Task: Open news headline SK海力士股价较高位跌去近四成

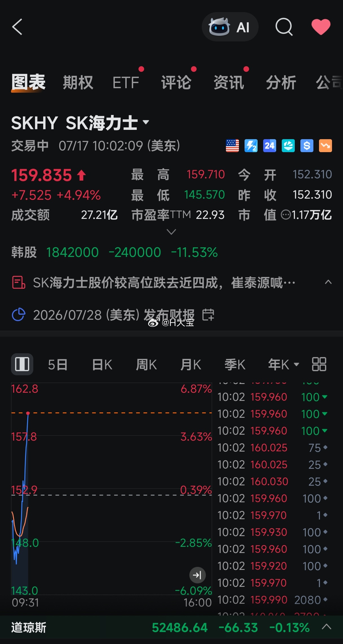Action: click(164, 283)
